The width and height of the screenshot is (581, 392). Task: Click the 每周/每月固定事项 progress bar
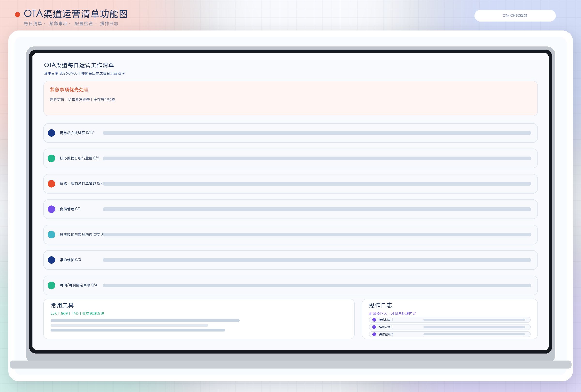pos(317,285)
